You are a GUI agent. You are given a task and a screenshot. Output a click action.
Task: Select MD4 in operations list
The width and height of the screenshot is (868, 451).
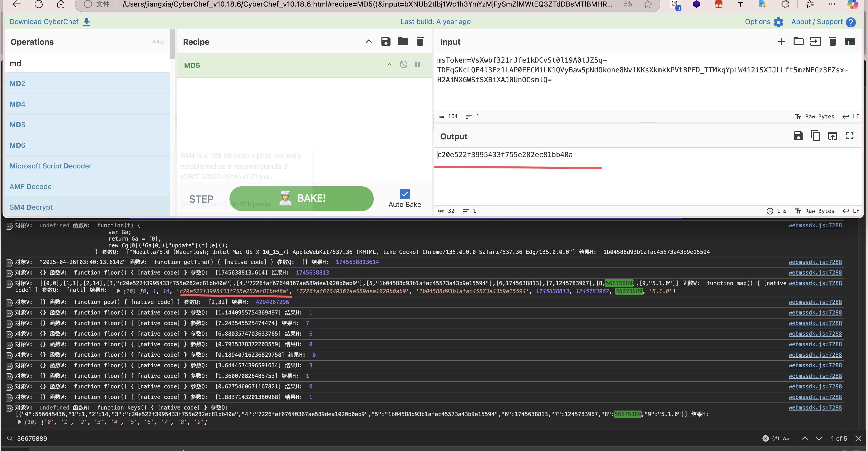[x=87, y=104]
